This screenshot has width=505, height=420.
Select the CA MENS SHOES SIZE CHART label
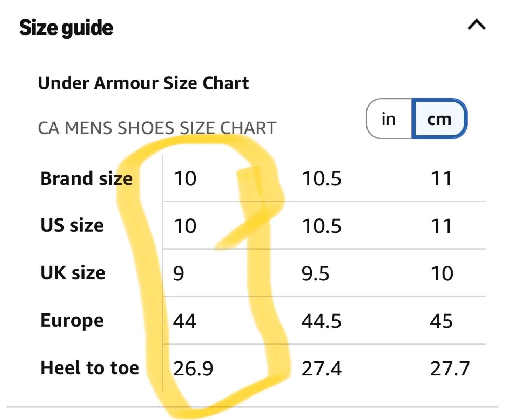click(157, 128)
